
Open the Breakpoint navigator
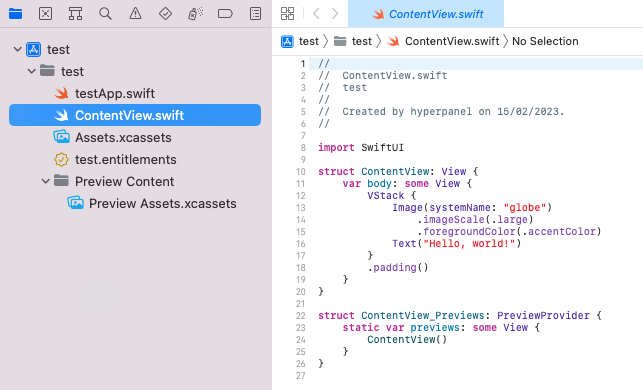pyautogui.click(x=225, y=14)
